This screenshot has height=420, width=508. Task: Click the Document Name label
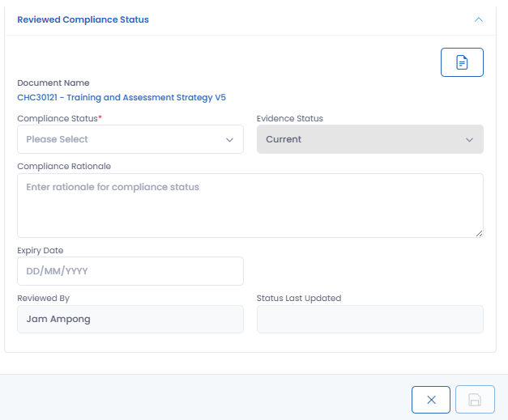(x=53, y=83)
